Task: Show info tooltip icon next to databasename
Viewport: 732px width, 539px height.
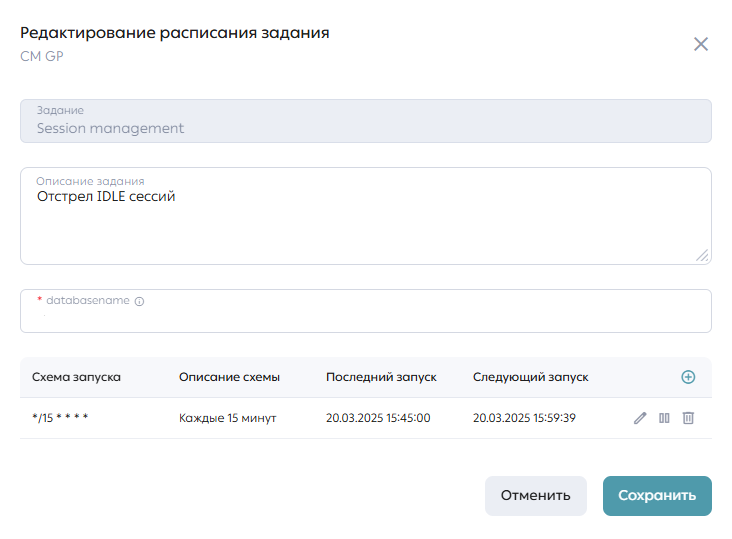Action: (x=139, y=301)
